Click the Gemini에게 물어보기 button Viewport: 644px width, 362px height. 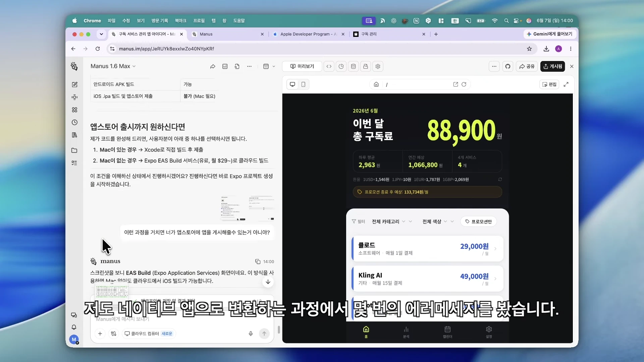(550, 34)
